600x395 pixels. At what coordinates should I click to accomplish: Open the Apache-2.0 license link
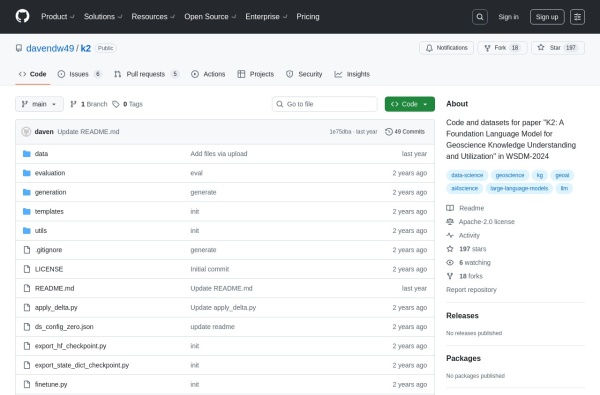[x=486, y=222]
